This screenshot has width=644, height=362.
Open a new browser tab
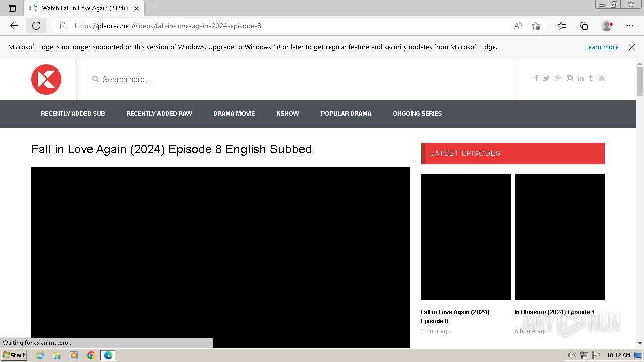pos(153,8)
